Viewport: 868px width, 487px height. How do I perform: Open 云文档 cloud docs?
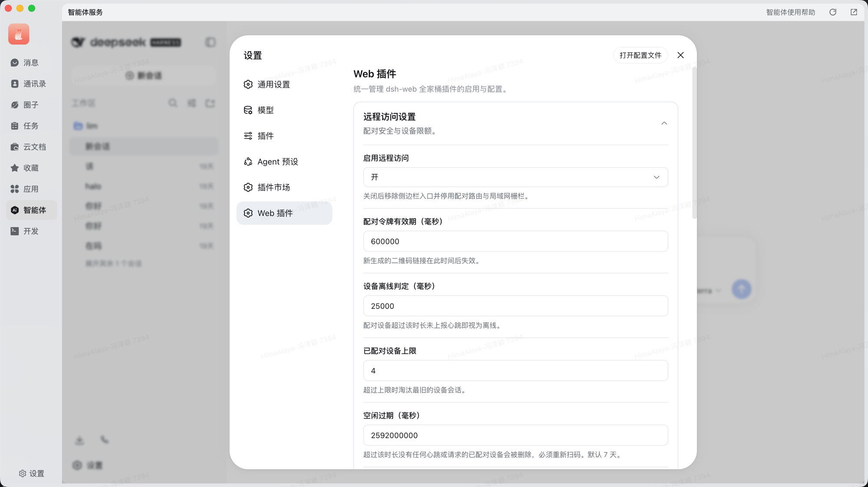[x=31, y=147]
